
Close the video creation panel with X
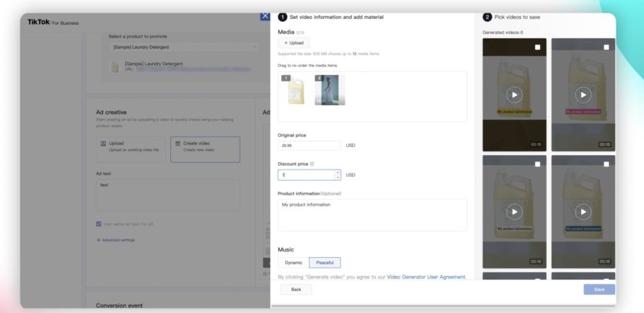(265, 16)
